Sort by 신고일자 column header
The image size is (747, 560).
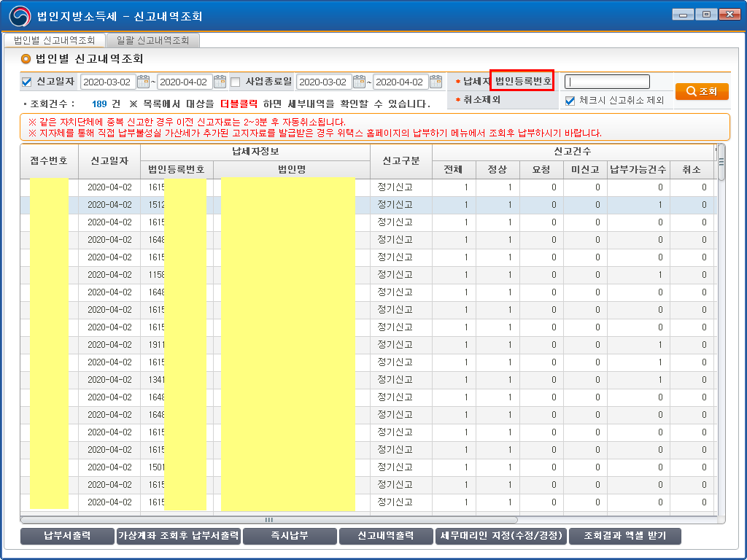[109, 161]
